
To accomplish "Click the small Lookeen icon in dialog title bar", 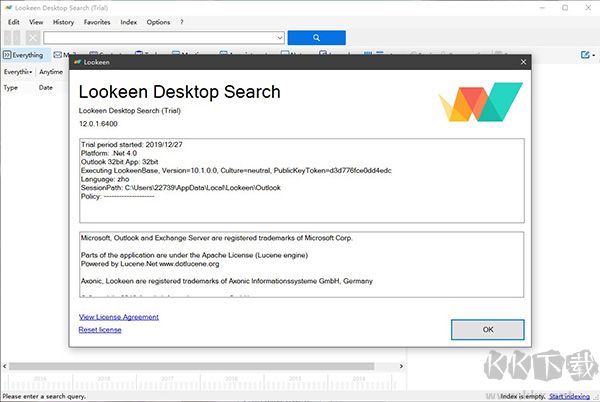I will tap(77, 62).
